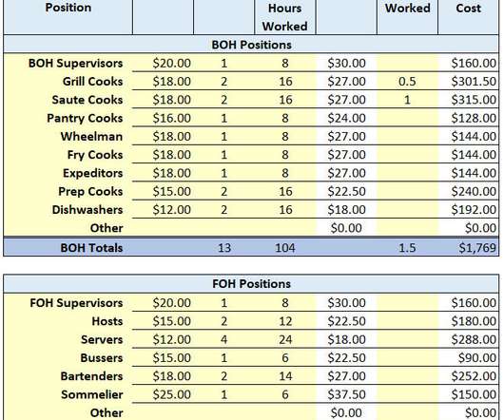This screenshot has width=504, height=420.
Task: Select the FOH Supervisors $20.00 rate cell
Action: click(x=163, y=302)
